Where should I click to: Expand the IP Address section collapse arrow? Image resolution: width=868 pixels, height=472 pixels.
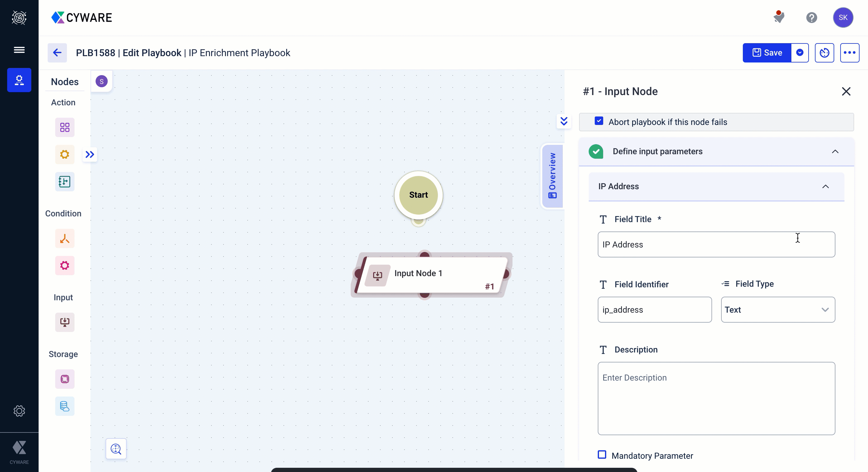tap(826, 186)
